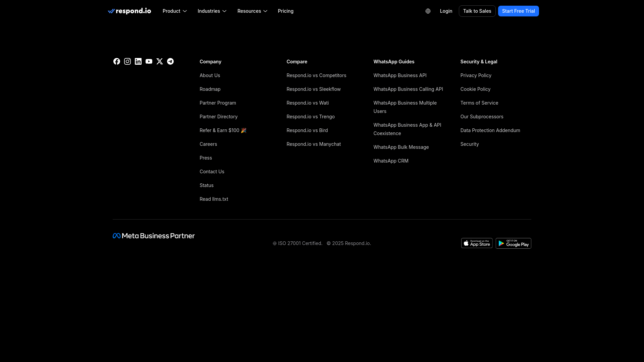Viewport: 644px width, 362px height.
Task: Open the Partner Program link
Action: [x=218, y=103]
